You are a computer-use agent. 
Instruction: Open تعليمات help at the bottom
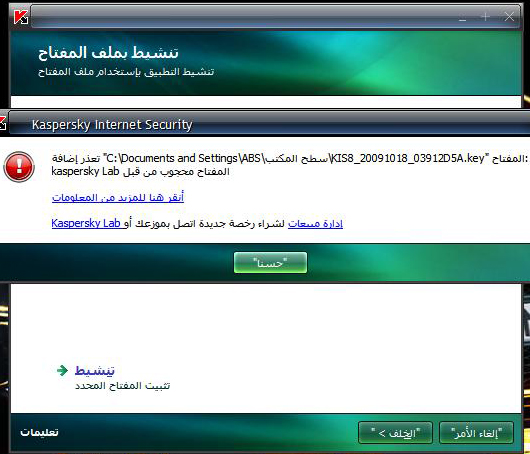(x=39, y=432)
